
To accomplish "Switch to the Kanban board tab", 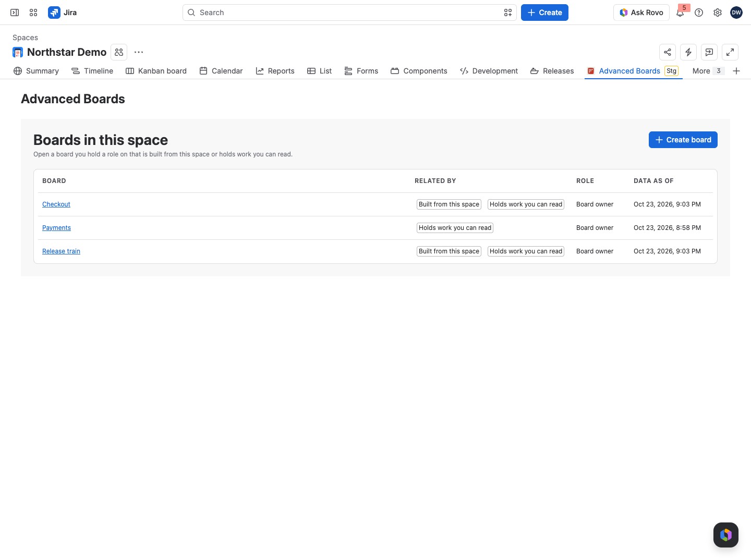I will [x=156, y=71].
